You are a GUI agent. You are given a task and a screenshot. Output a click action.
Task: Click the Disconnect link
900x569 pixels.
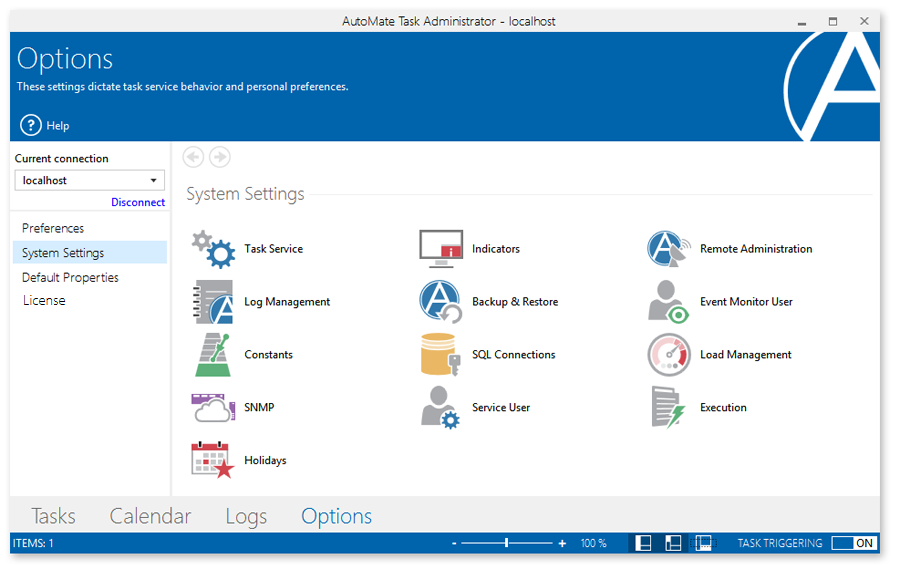tap(138, 202)
